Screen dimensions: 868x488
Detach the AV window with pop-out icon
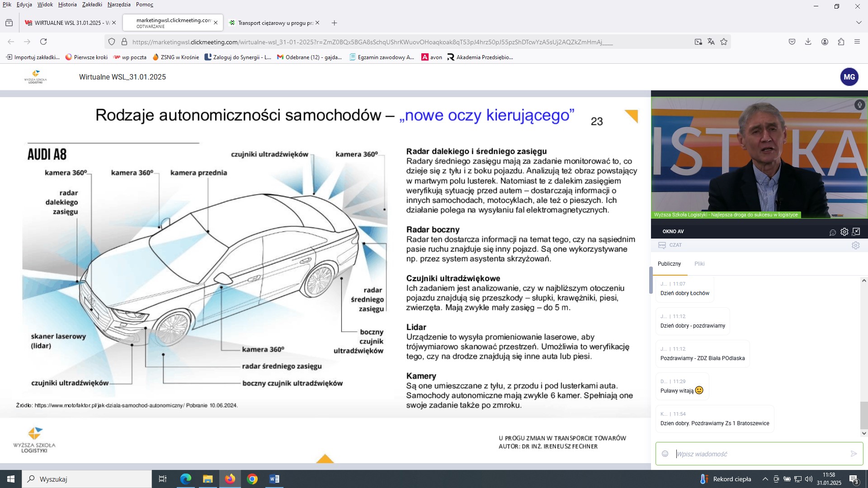pyautogui.click(x=856, y=232)
